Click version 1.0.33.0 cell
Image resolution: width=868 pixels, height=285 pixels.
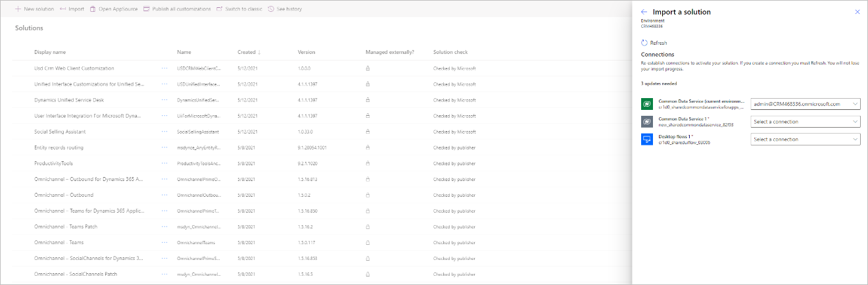306,132
